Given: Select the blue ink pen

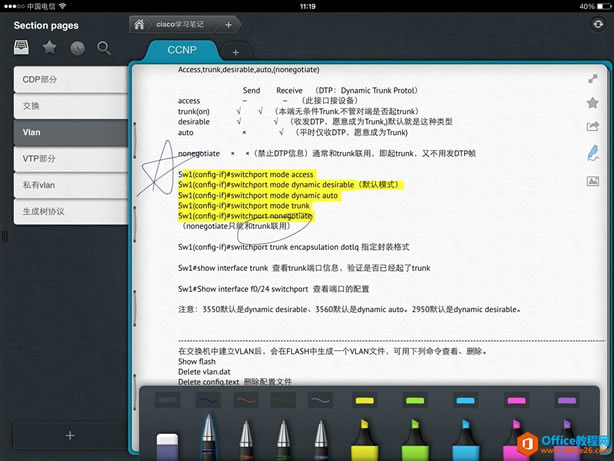Looking at the screenshot, I should click(x=208, y=437).
